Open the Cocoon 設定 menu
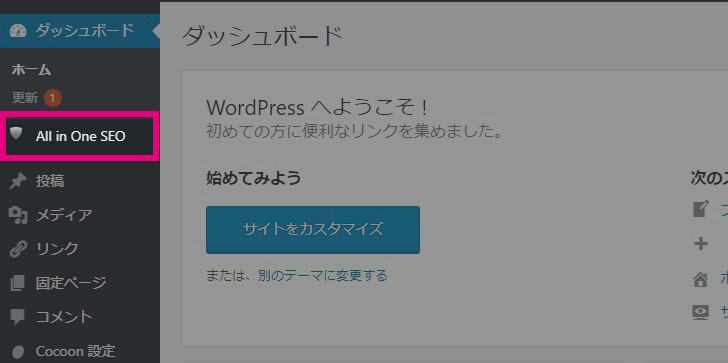 click(x=80, y=351)
